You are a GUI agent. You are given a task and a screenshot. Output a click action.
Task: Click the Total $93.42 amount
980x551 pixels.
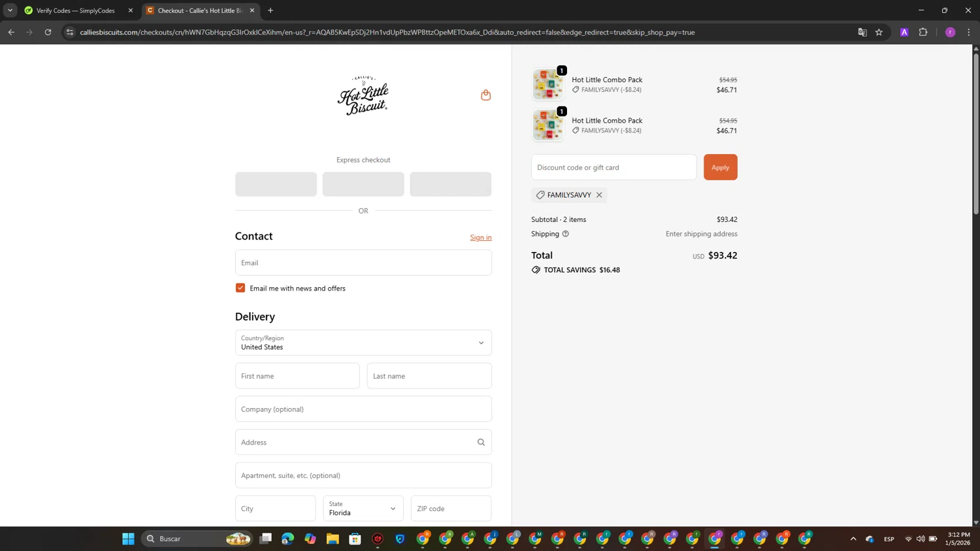723,256
